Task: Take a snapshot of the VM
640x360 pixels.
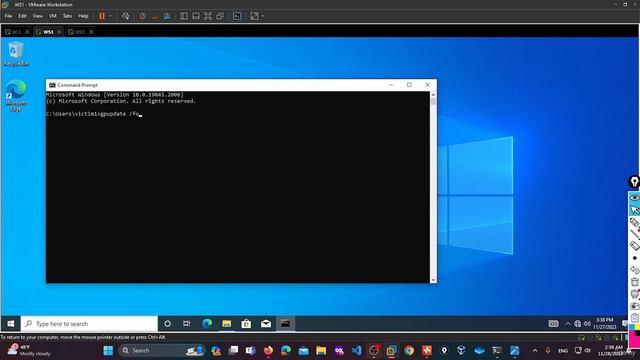Action: click(142, 16)
